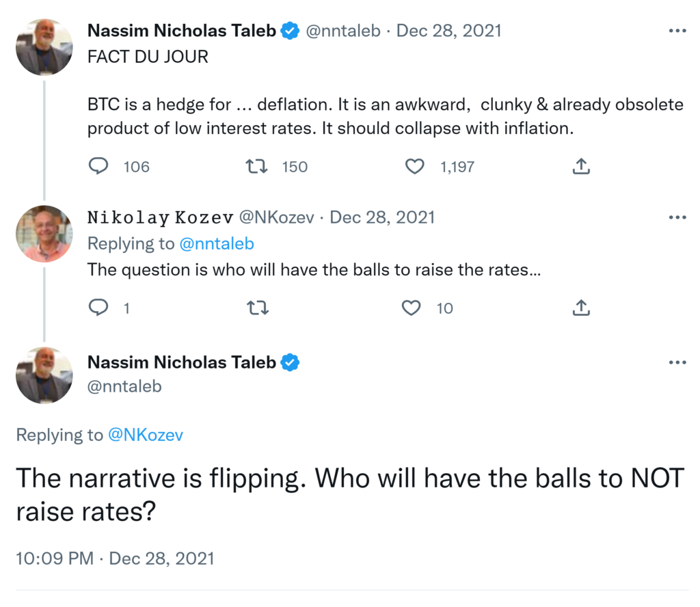Retweet Nikolay Kozev's reply
Screen dimensions: 700x607
point(257,308)
